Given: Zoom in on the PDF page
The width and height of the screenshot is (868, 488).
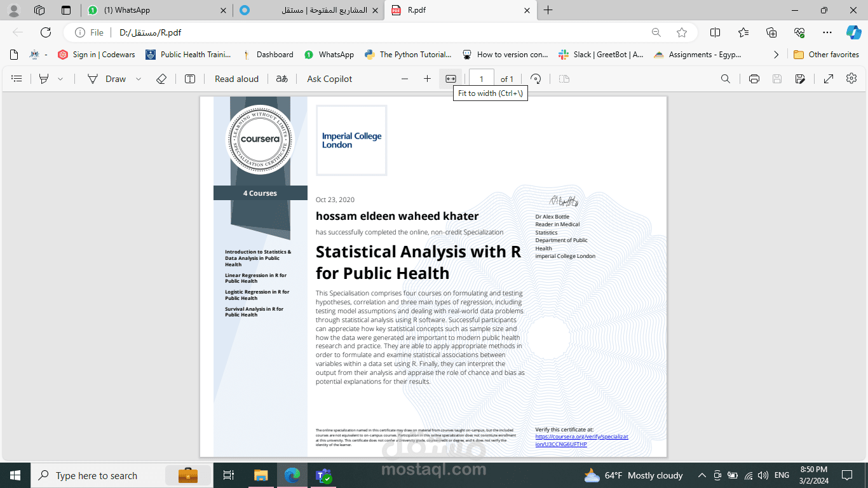Looking at the screenshot, I should tap(426, 78).
